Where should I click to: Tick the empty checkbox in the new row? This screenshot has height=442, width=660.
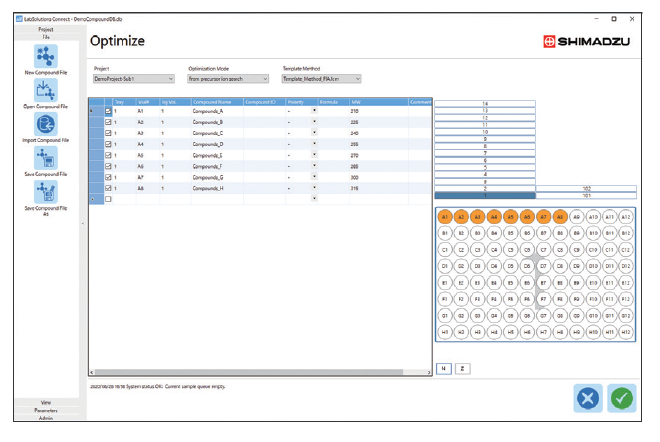(x=109, y=199)
